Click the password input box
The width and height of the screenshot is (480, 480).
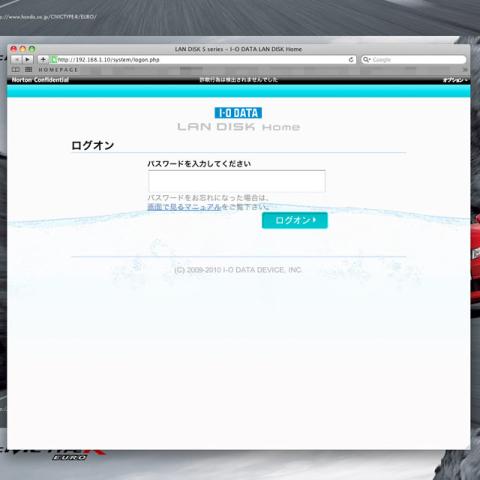237,181
